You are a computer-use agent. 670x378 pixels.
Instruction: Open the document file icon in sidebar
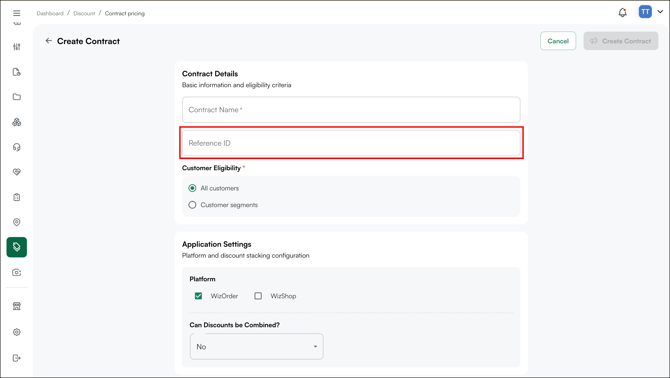[x=17, y=72]
